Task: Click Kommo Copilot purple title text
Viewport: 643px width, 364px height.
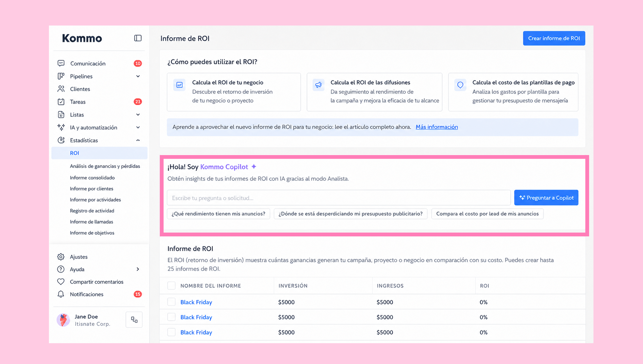Action: point(224,167)
